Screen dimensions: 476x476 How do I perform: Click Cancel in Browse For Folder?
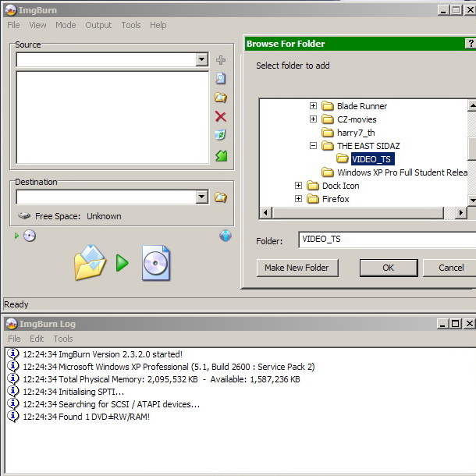[450, 268]
